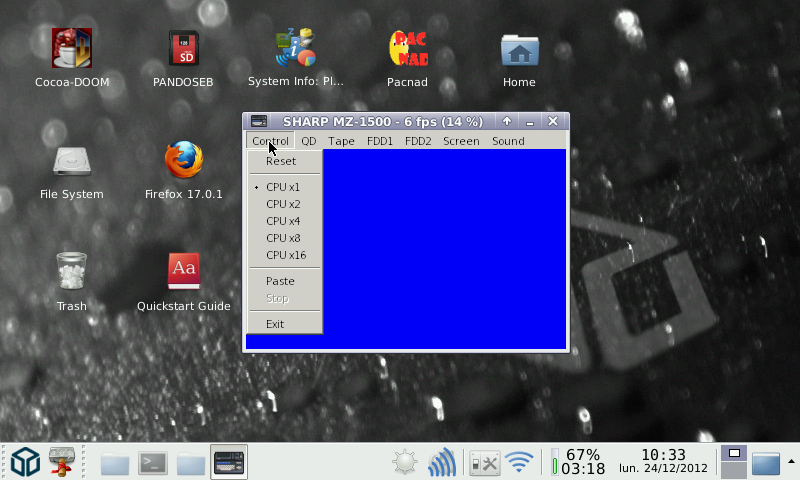Click the battery 67% indicator
Screen dimensions: 800x480
point(578,462)
